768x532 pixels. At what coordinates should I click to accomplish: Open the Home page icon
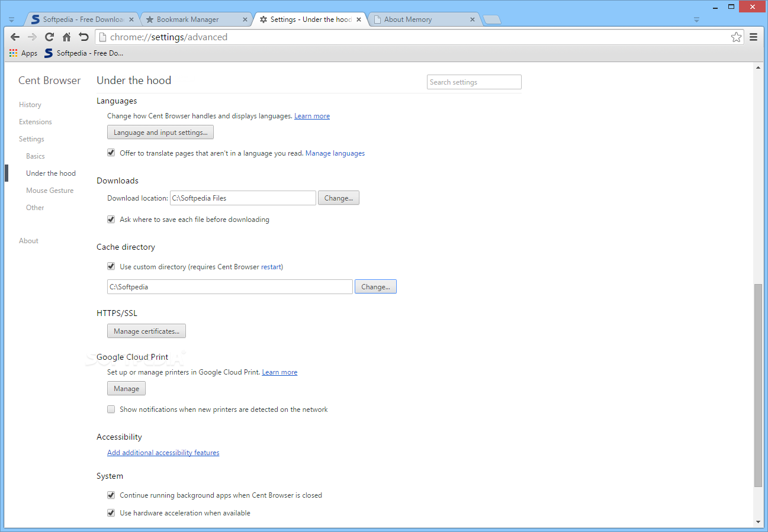(x=67, y=37)
